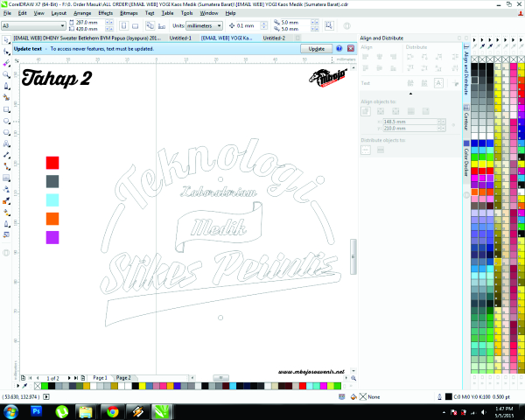Open the Effects menu

[106, 13]
